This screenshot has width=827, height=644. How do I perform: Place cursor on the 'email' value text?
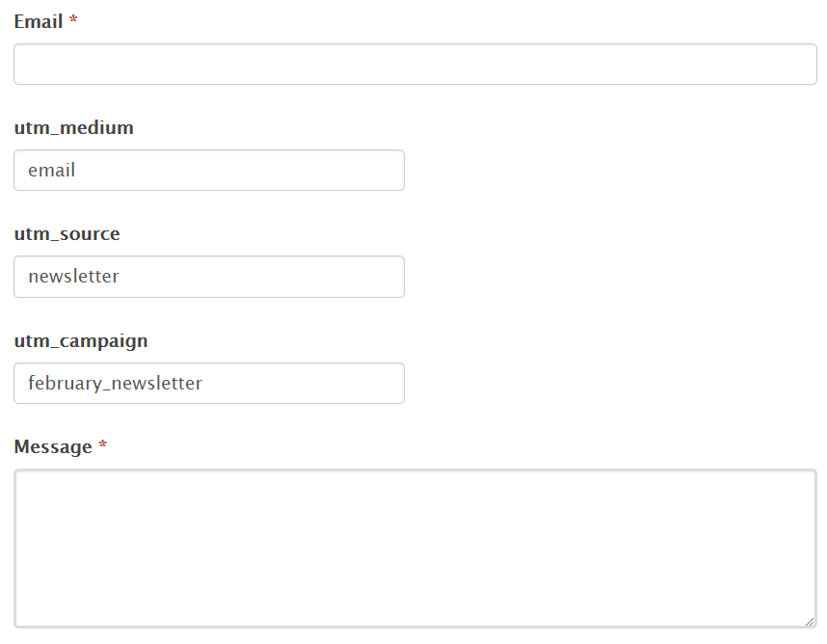pos(52,171)
